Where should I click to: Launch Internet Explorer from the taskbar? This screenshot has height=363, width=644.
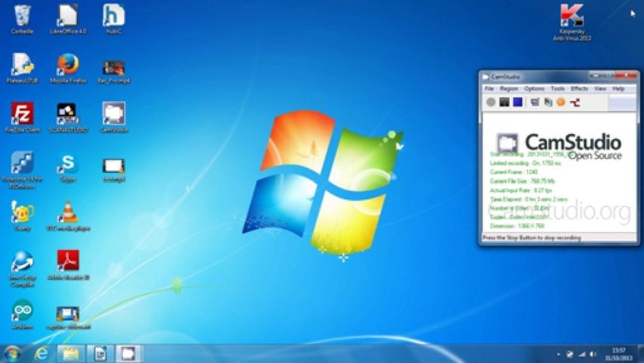tap(41, 354)
